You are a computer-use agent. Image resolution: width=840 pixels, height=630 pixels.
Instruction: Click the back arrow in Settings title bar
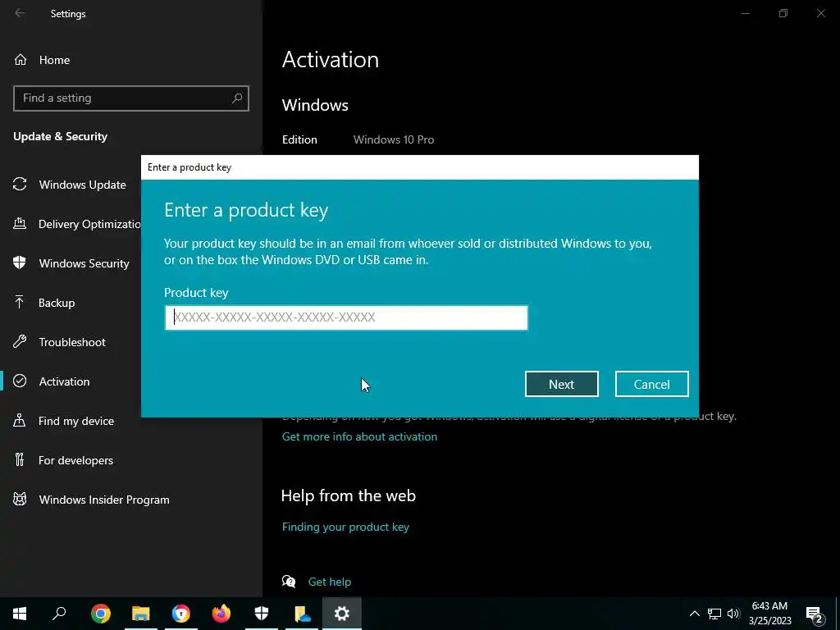click(20, 13)
